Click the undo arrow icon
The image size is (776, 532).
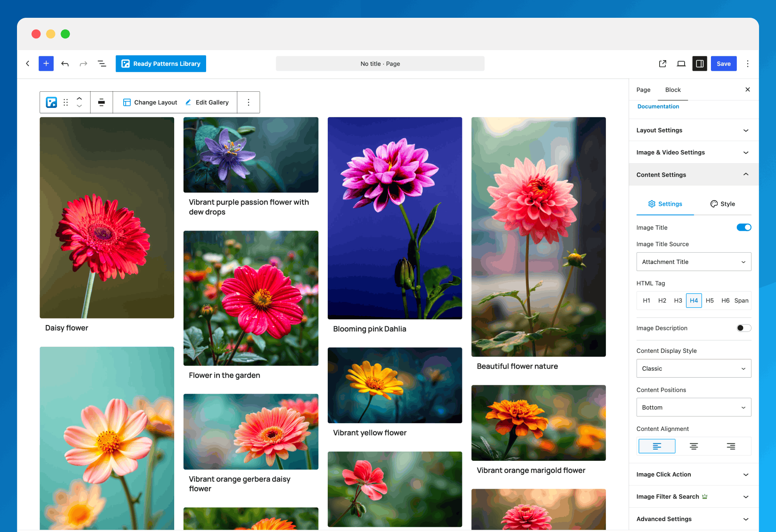(x=65, y=63)
